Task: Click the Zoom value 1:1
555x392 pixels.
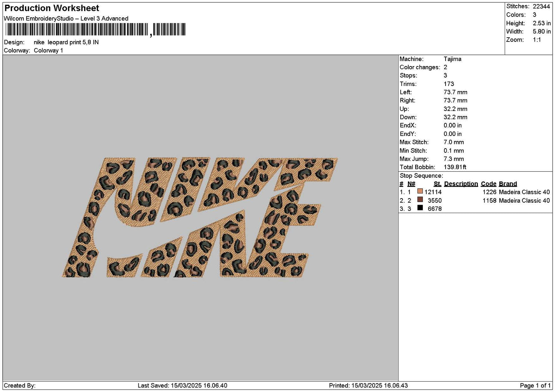Action: (x=537, y=40)
